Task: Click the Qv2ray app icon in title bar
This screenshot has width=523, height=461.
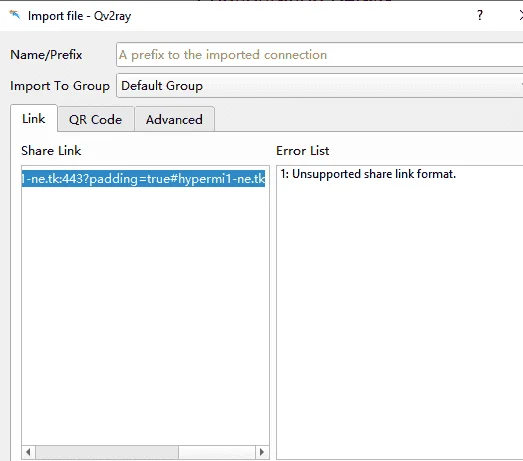Action: click(15, 15)
